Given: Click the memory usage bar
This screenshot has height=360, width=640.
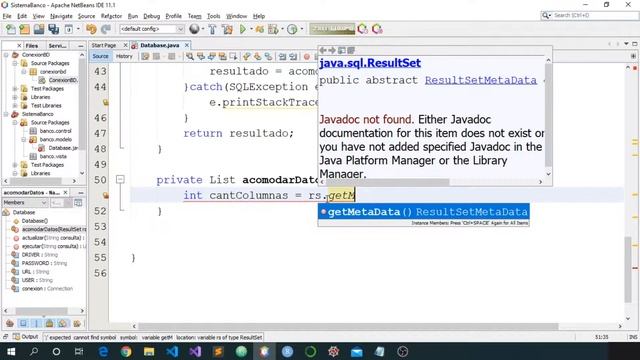Looking at the screenshot, I should 332,29.
